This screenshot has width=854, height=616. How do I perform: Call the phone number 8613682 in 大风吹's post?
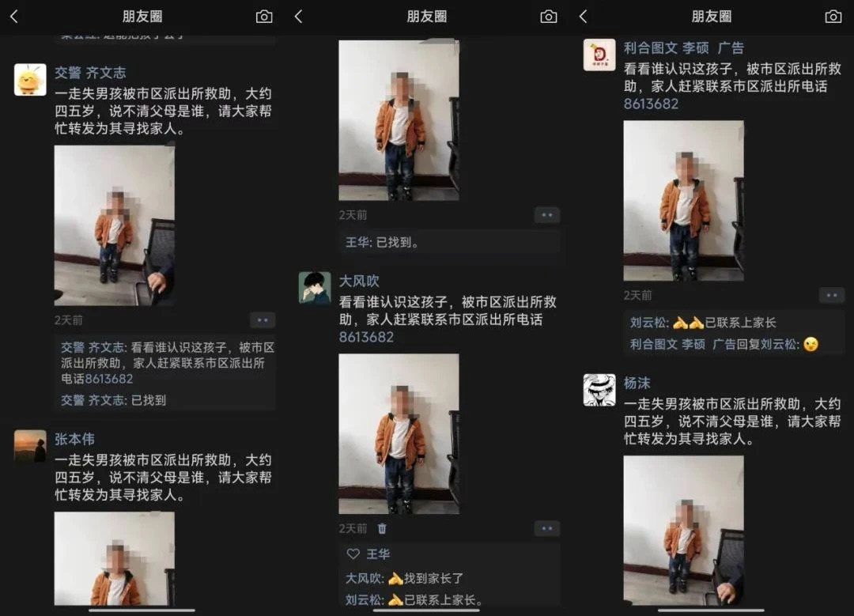point(366,337)
